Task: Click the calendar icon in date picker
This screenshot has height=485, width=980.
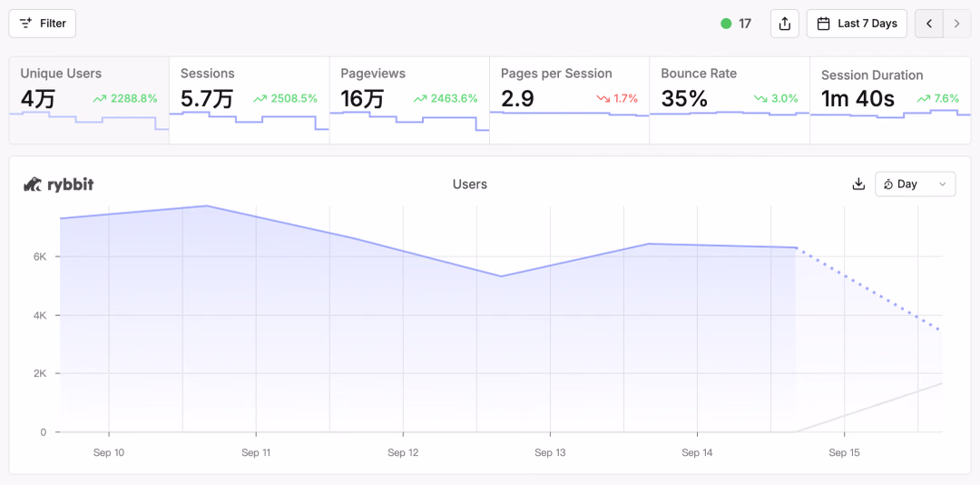Action: [824, 24]
